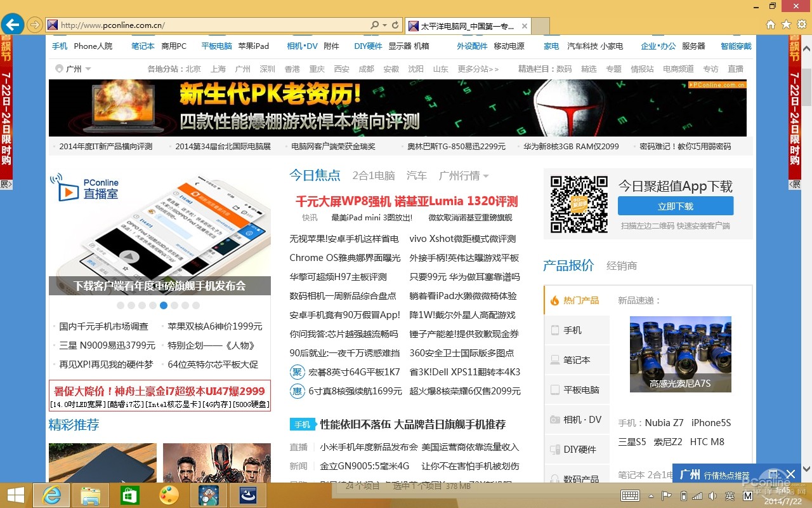812x508 pixels.
Task: Select the first carousel dot
Action: (121, 305)
